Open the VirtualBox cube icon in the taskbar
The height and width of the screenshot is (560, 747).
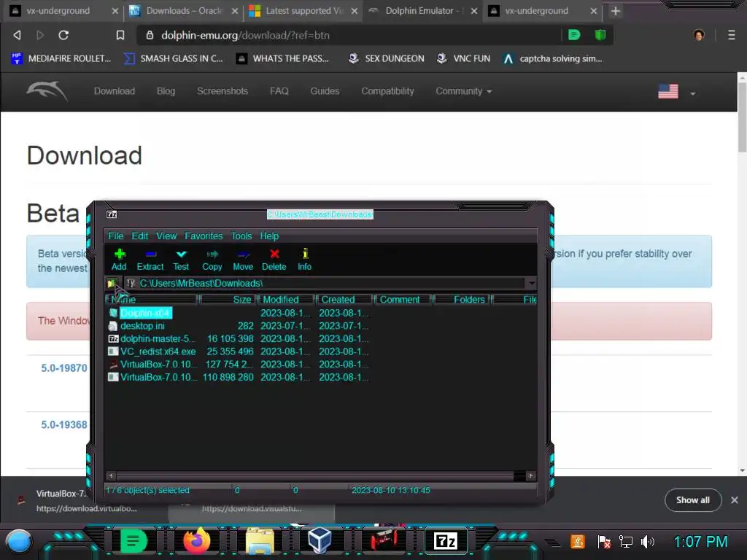(320, 541)
